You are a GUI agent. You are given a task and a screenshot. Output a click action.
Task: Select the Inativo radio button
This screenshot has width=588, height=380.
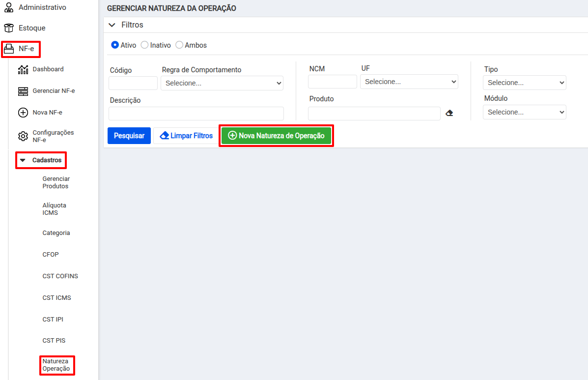coord(144,45)
